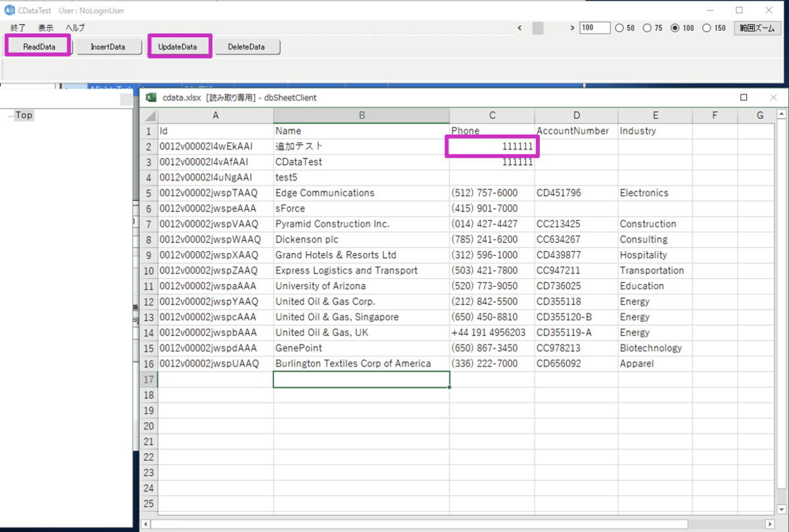Viewport: 789px width, 532px height.
Task: Click the 範囲ズーム button
Action: (757, 28)
